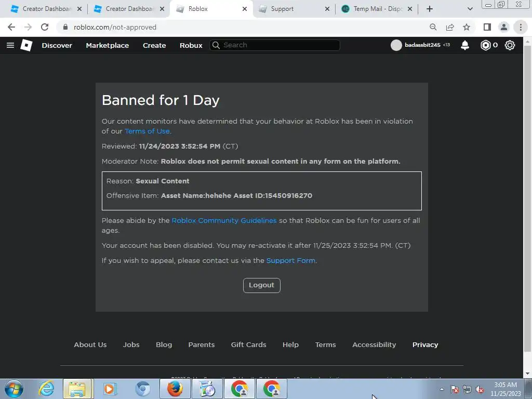Open the Roblox hamburger menu
The height and width of the screenshot is (399, 532).
pyautogui.click(x=10, y=45)
